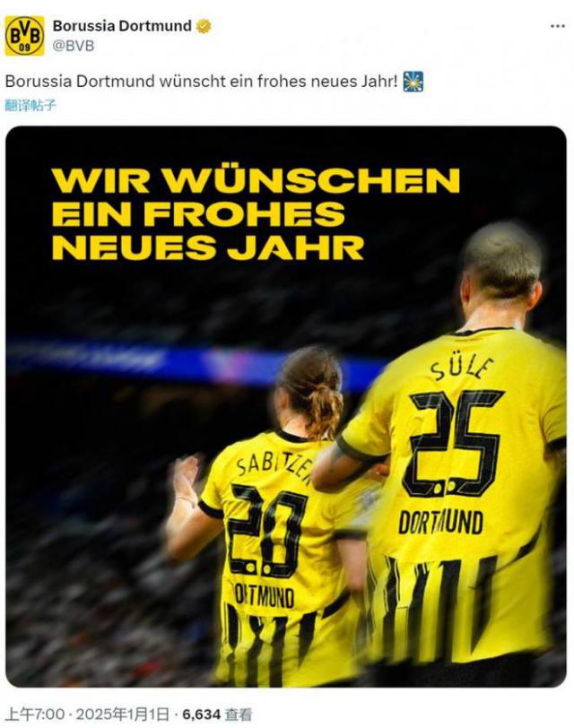Open the Borussia Dortmund display name
574x728 pixels.
(122, 26)
